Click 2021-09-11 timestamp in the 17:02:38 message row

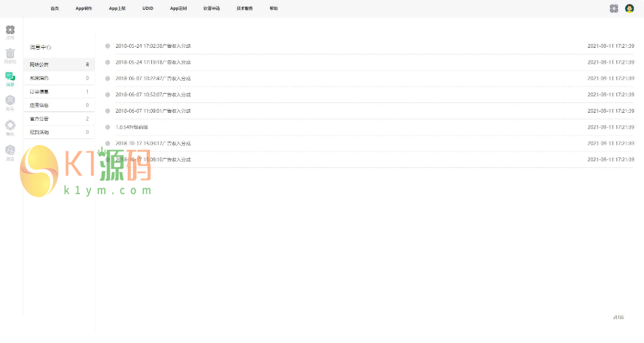pos(611,46)
